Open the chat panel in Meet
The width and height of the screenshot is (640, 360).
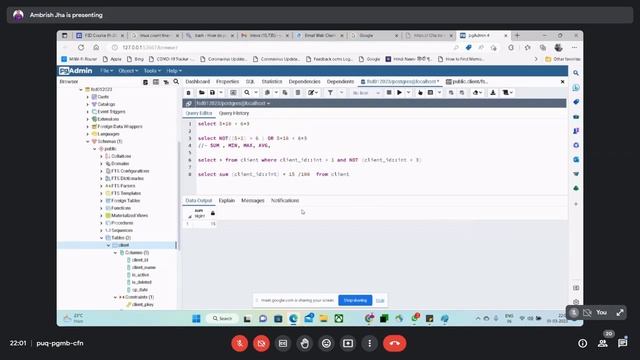point(622,343)
